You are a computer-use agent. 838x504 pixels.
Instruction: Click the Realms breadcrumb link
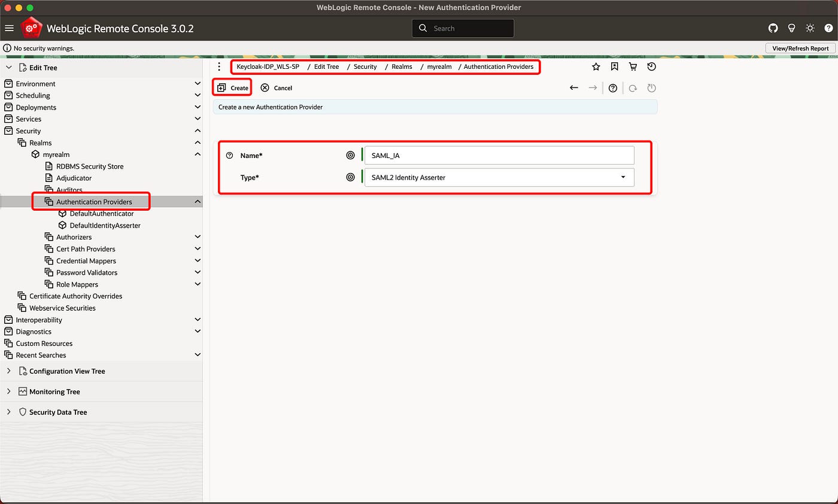pyautogui.click(x=402, y=66)
